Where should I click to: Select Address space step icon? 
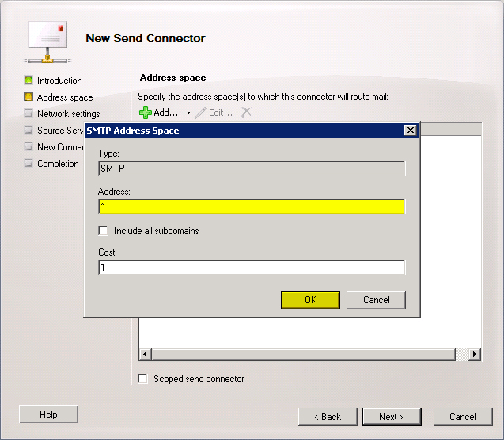click(x=28, y=97)
